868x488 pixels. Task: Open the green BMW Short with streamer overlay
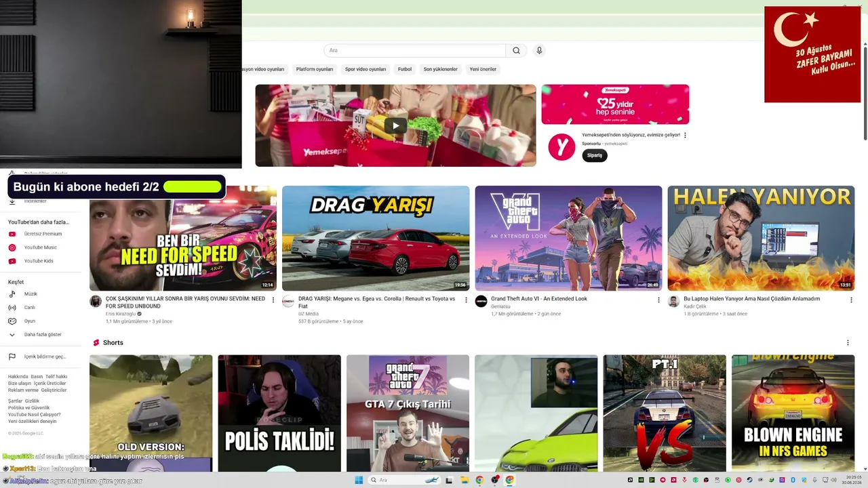click(536, 413)
